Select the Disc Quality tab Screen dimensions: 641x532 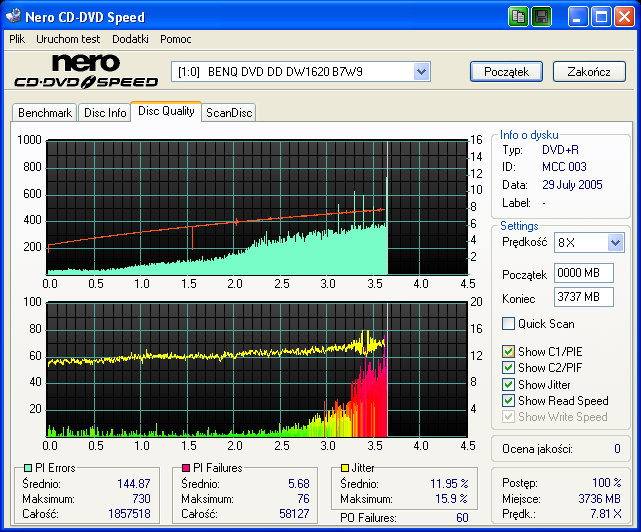(166, 111)
